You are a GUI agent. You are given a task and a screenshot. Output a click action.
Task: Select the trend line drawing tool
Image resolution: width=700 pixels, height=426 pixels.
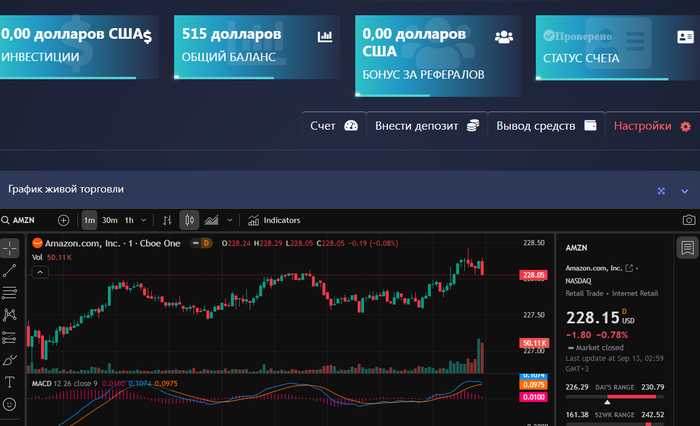(x=9, y=270)
